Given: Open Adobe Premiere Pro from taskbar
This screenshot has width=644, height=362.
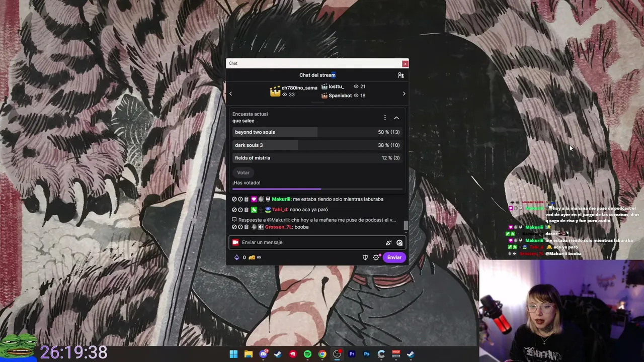Looking at the screenshot, I should point(352,354).
